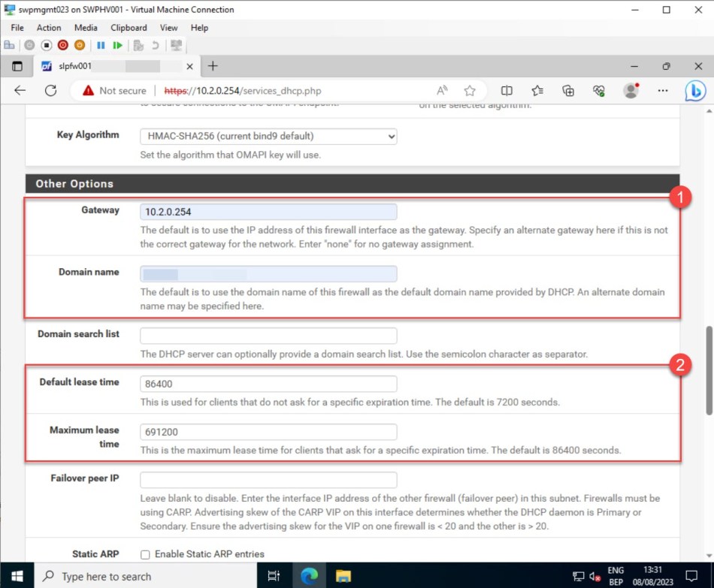Image resolution: width=714 pixels, height=588 pixels.
Task: Select HMAC-SHA256 in the algorithm combo box
Action: point(267,136)
